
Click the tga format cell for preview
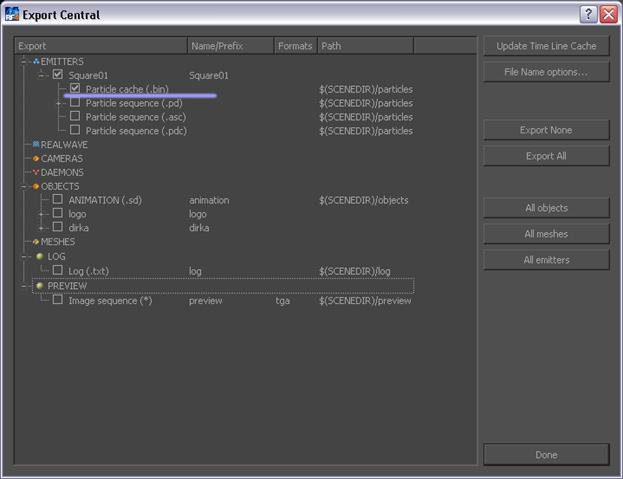tap(284, 300)
